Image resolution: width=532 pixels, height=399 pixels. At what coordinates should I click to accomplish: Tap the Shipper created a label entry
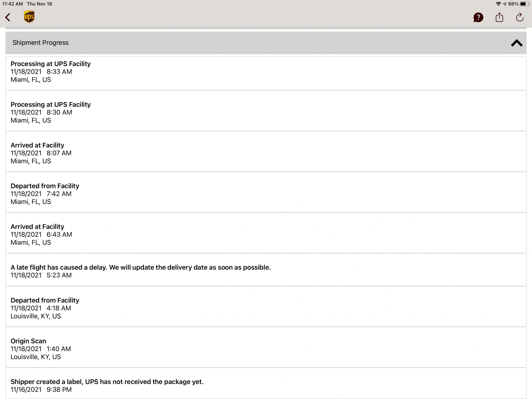point(107,382)
